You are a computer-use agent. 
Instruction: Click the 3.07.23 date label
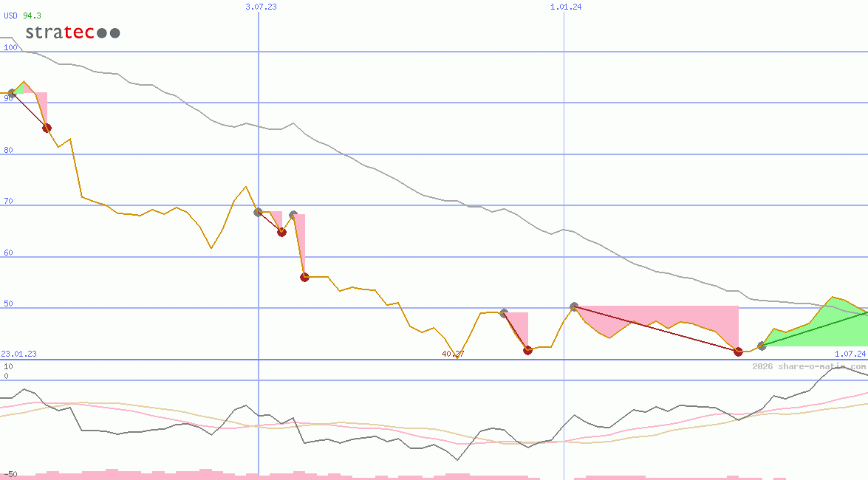pos(261,7)
